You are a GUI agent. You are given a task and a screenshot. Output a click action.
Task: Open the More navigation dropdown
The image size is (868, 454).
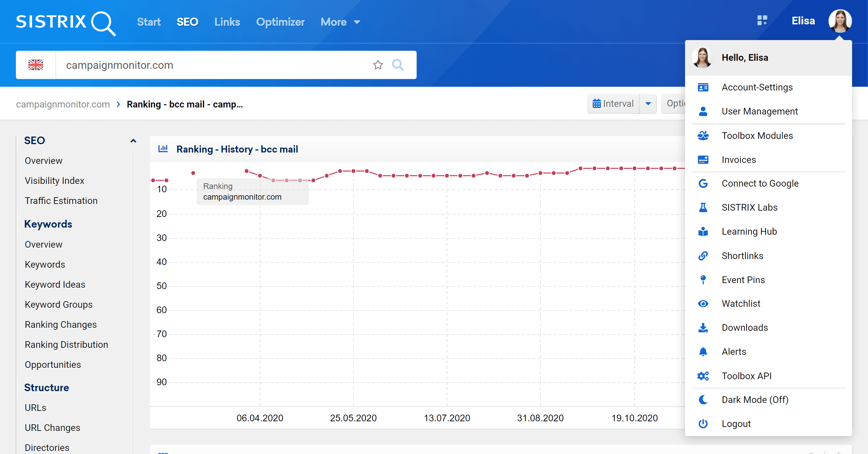click(340, 22)
